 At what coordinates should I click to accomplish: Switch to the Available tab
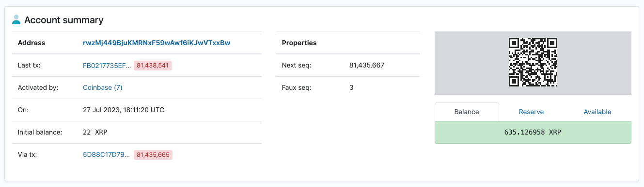597,112
